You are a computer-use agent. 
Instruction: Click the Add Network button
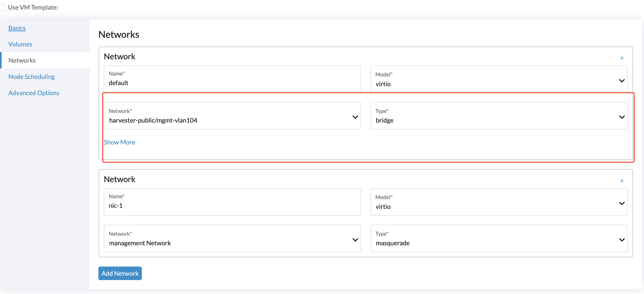pyautogui.click(x=120, y=273)
